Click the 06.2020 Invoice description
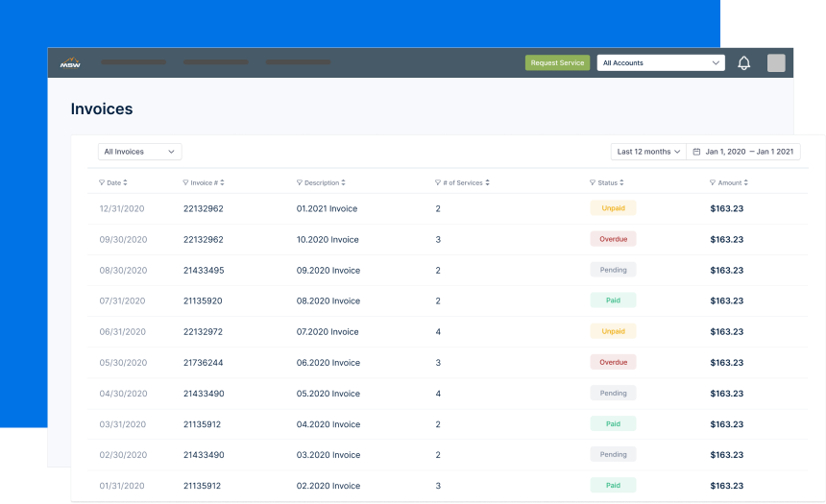Screen dimensions: 826x504 tap(328, 363)
